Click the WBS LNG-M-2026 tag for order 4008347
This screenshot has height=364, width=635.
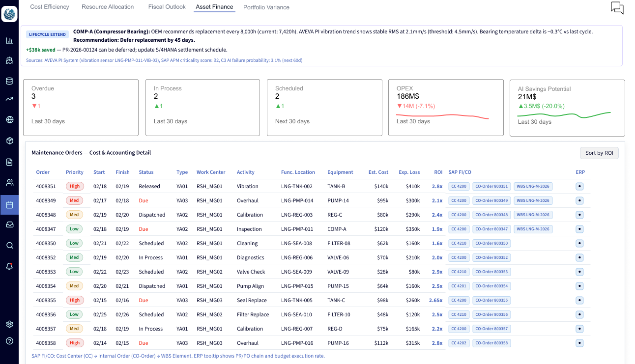tap(533, 229)
